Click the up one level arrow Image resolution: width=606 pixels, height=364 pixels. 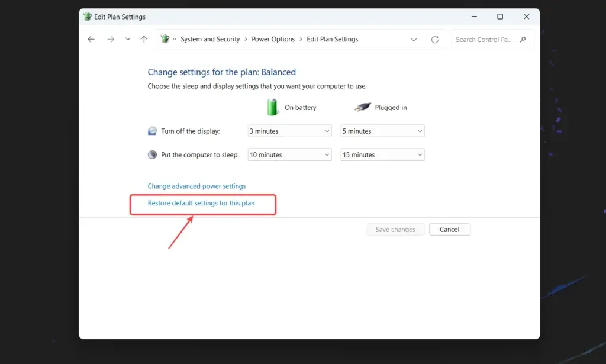click(x=143, y=39)
